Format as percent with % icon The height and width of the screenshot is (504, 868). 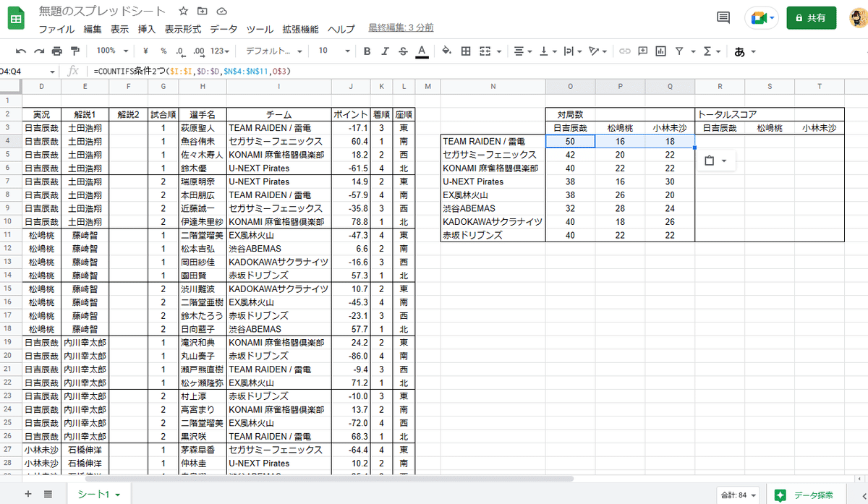163,51
